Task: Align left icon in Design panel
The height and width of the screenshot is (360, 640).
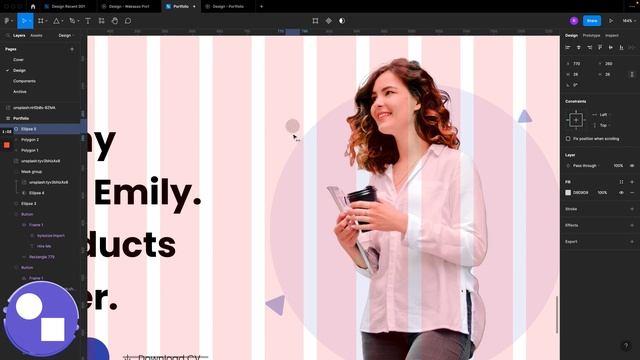Action: [x=568, y=48]
